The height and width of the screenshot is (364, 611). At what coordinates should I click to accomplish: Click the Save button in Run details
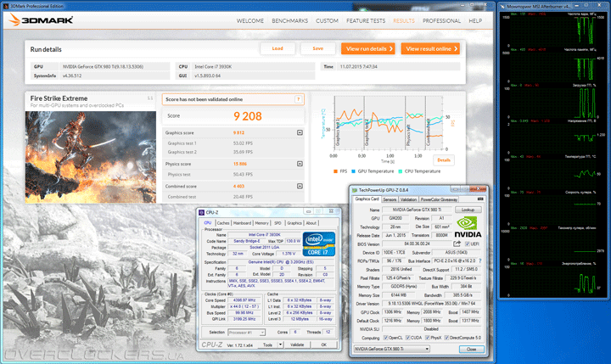pyautogui.click(x=318, y=48)
